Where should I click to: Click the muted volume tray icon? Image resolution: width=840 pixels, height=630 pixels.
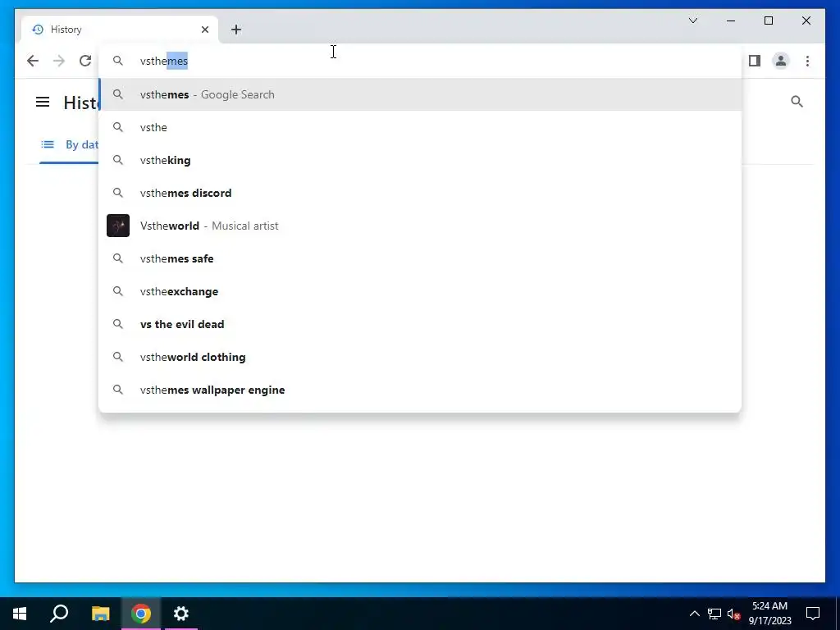pos(734,614)
